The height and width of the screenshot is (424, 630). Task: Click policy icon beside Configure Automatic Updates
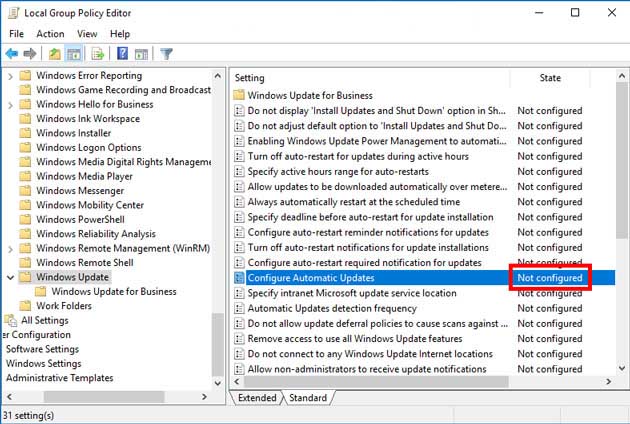pyautogui.click(x=239, y=278)
